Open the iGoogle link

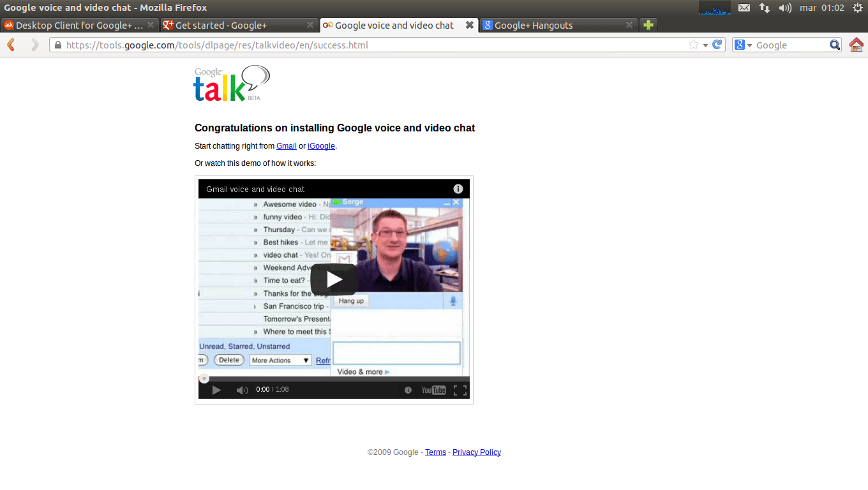321,146
